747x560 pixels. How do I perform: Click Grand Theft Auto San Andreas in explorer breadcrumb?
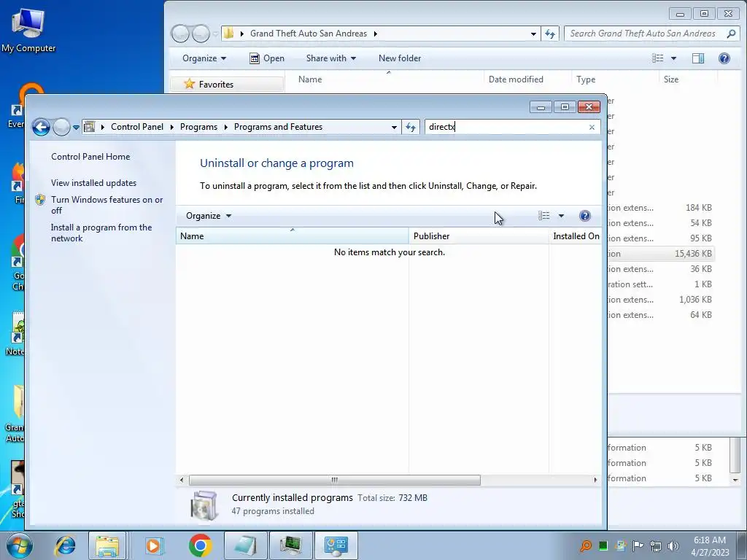(309, 34)
